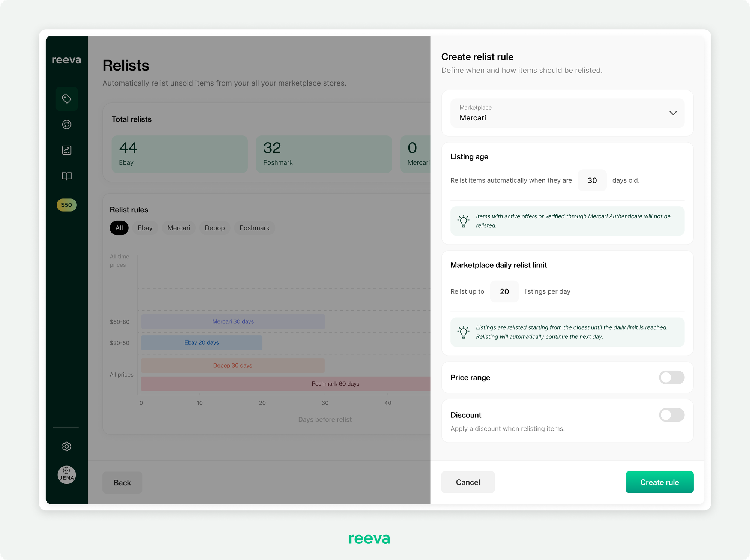The width and height of the screenshot is (750, 560).
Task: Click the 'All time prices' row label
Action: click(120, 261)
